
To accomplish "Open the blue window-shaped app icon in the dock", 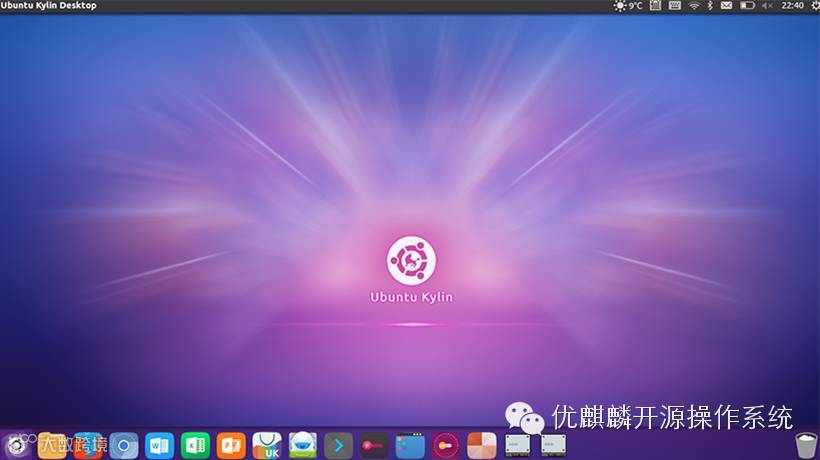I will coord(410,446).
